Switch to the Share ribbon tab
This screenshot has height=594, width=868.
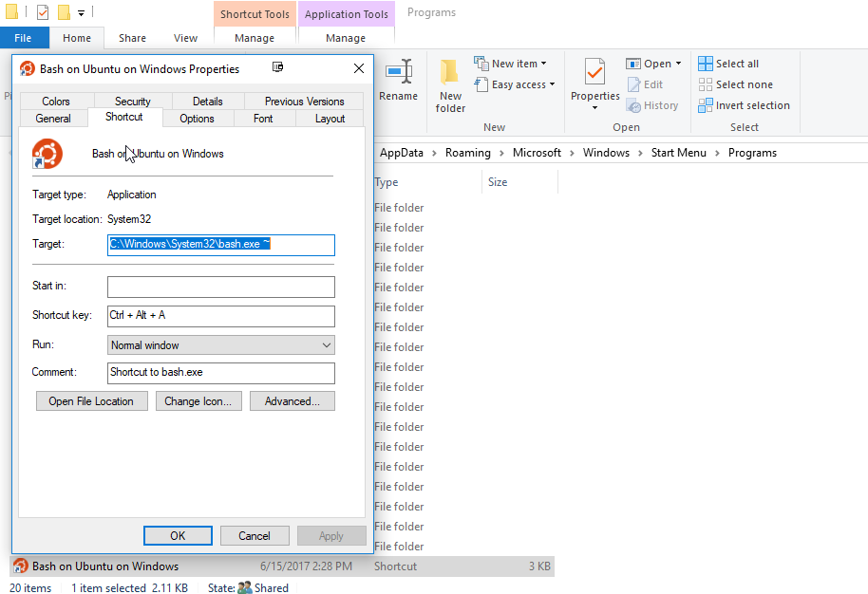point(132,38)
